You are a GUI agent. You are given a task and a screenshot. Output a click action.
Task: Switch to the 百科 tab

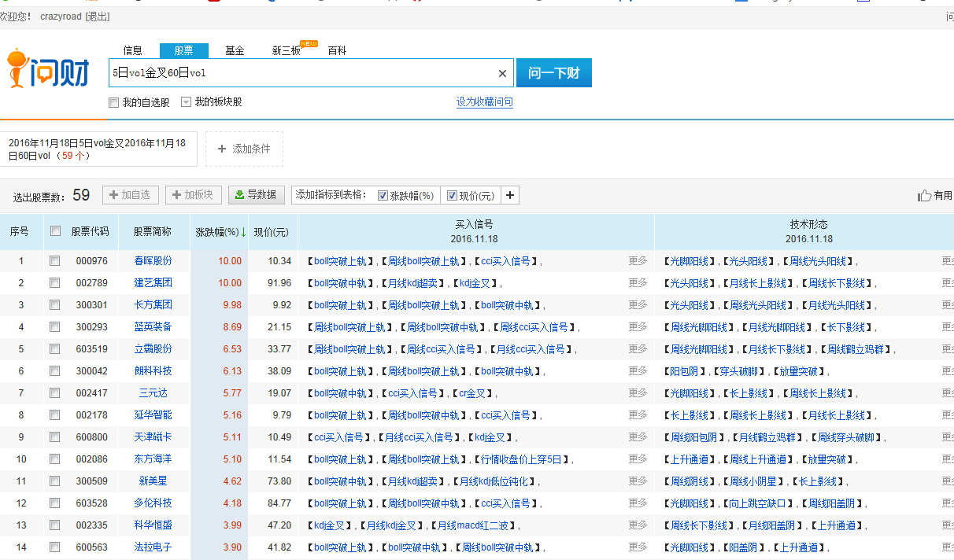coord(337,50)
